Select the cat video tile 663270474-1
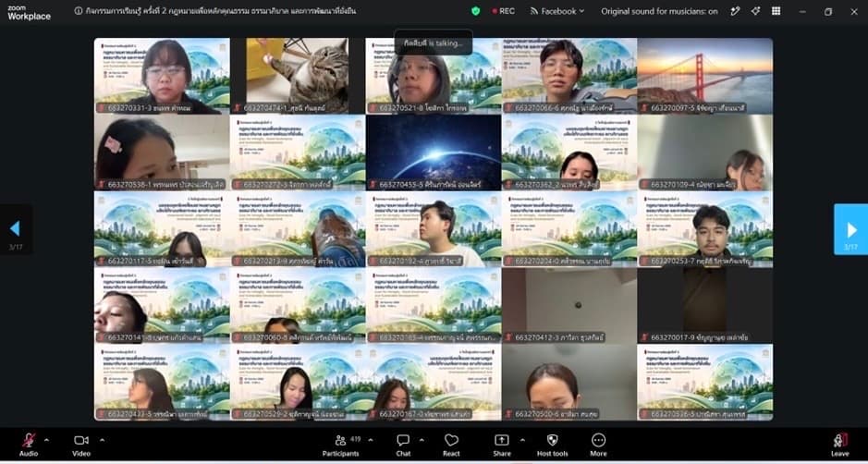Viewport: 868px width, 464px height. [298, 76]
